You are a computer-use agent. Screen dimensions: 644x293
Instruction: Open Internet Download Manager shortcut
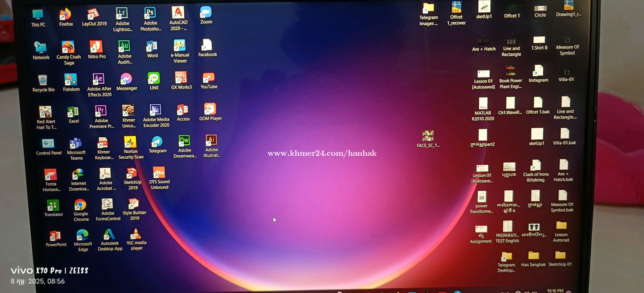(79, 180)
